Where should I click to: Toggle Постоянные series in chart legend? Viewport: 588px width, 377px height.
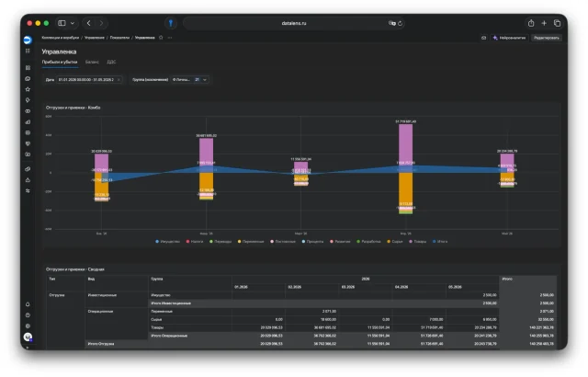coord(283,242)
